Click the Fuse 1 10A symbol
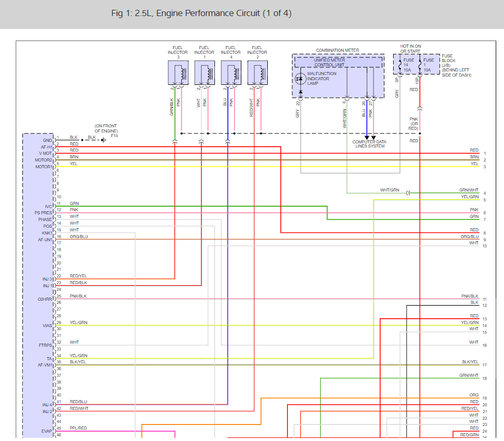Screen dimensions: 504x441 pos(420,65)
